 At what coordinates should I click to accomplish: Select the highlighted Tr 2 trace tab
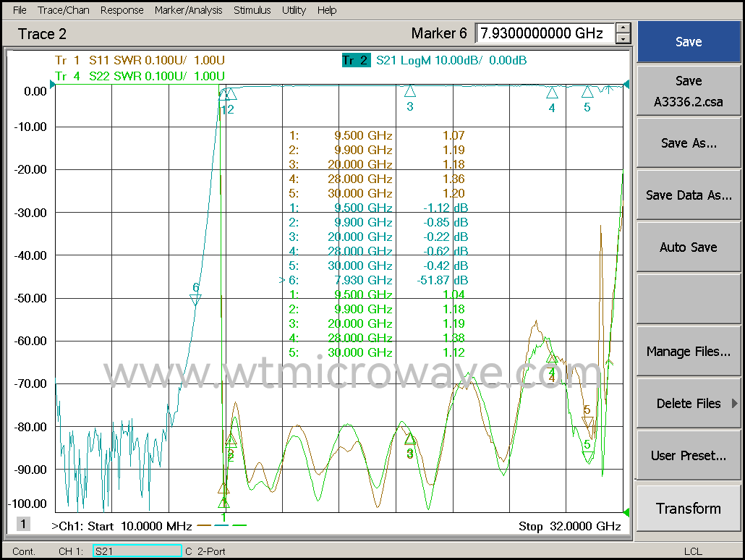357,61
